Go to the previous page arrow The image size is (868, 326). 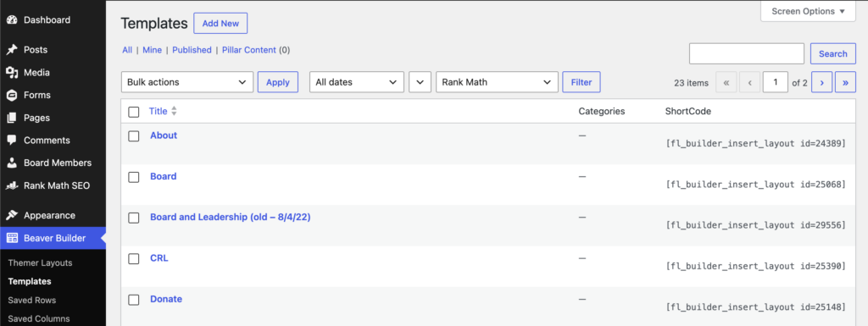pos(749,82)
